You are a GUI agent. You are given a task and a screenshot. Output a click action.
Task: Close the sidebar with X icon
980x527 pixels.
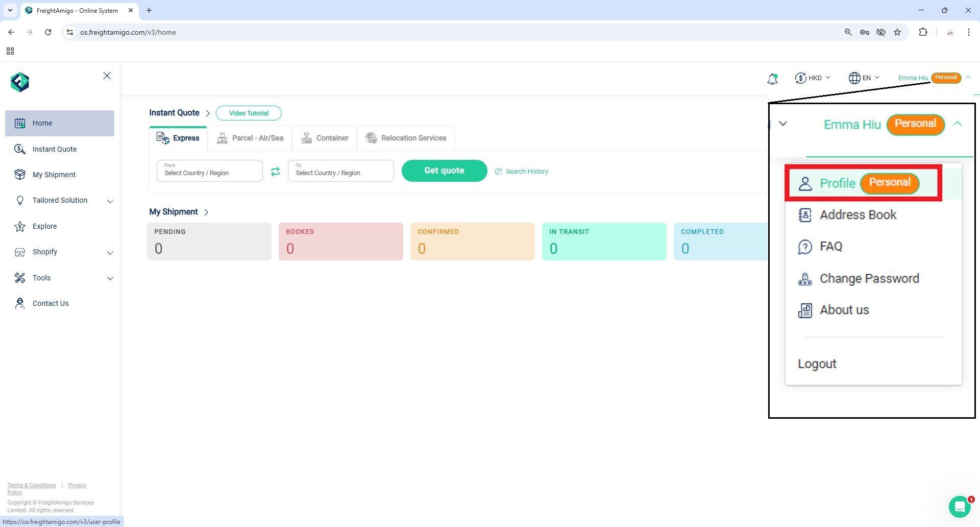click(x=107, y=76)
